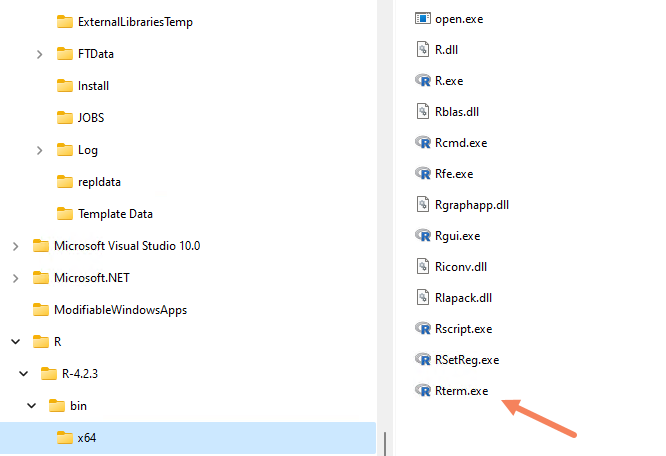Expand the FTData folder node
The height and width of the screenshot is (456, 666).
(x=40, y=54)
